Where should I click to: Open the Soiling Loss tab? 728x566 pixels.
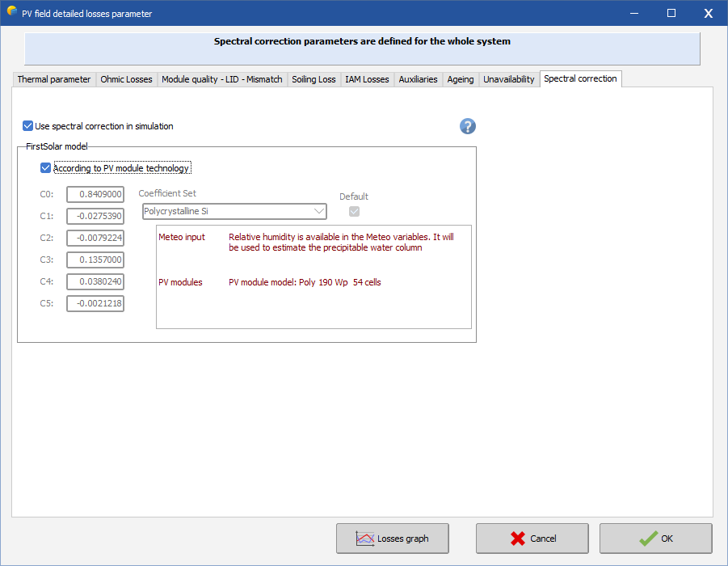point(314,79)
